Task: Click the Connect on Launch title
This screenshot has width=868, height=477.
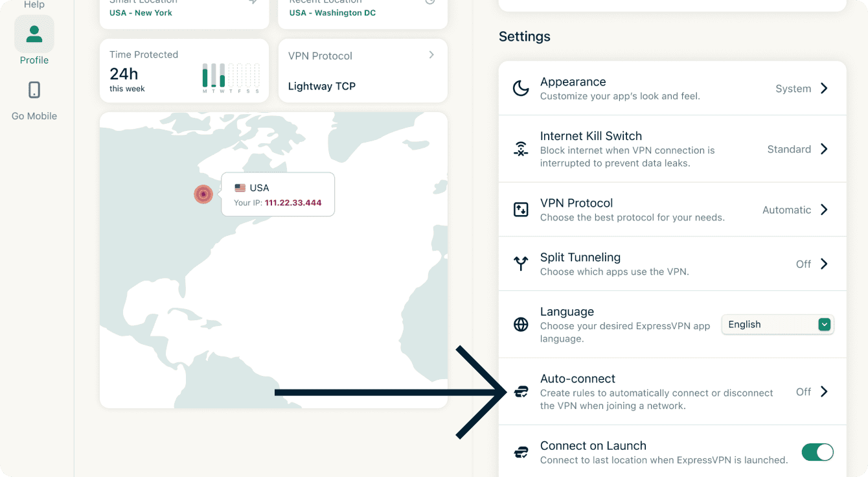Action: click(593, 446)
